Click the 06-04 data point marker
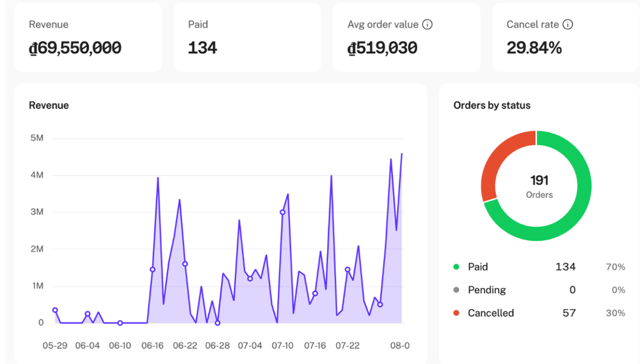The height and width of the screenshot is (364, 640). point(87,314)
